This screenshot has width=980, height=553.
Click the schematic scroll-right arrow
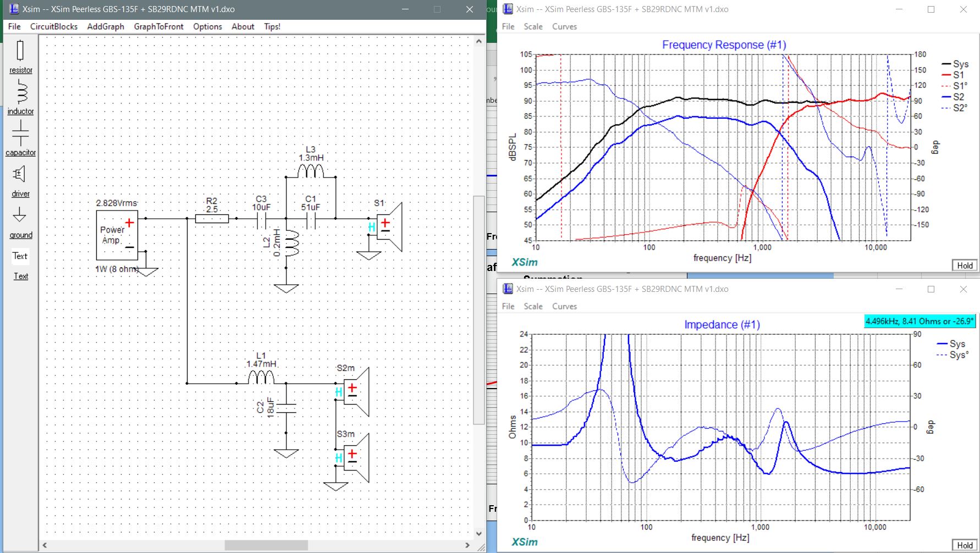[x=467, y=545]
